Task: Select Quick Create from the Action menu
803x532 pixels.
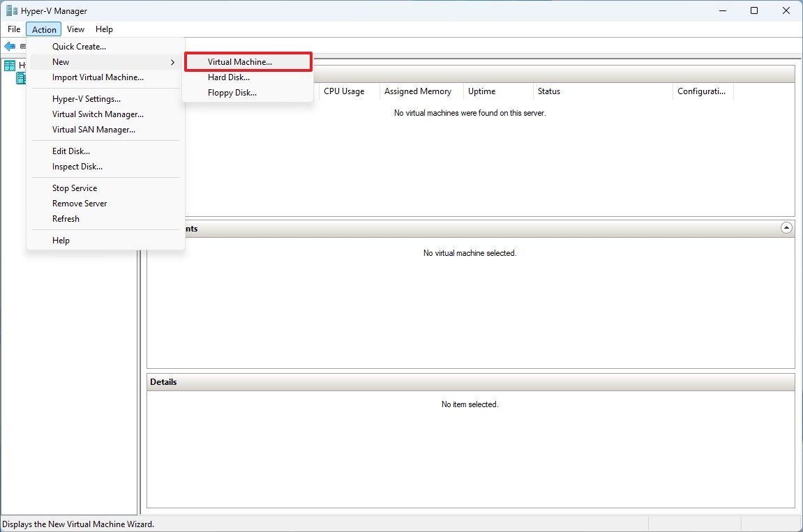Action: (79, 46)
